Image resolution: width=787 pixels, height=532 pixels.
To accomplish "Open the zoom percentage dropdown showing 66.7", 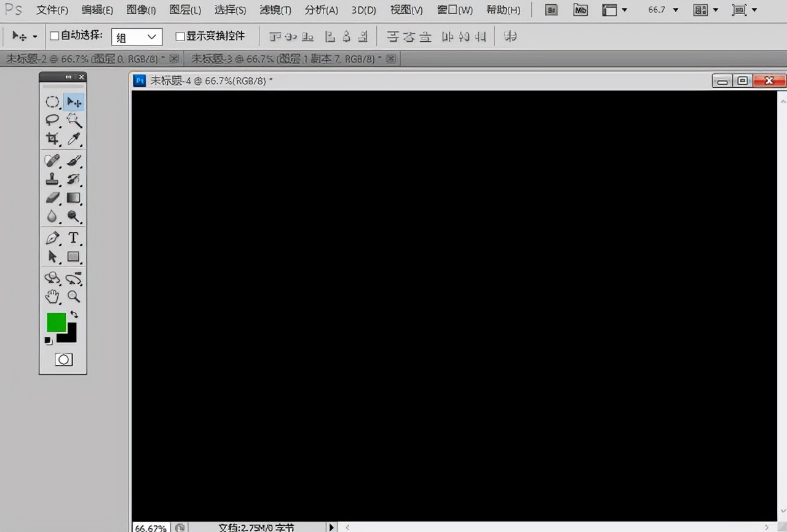I will tap(676, 10).
